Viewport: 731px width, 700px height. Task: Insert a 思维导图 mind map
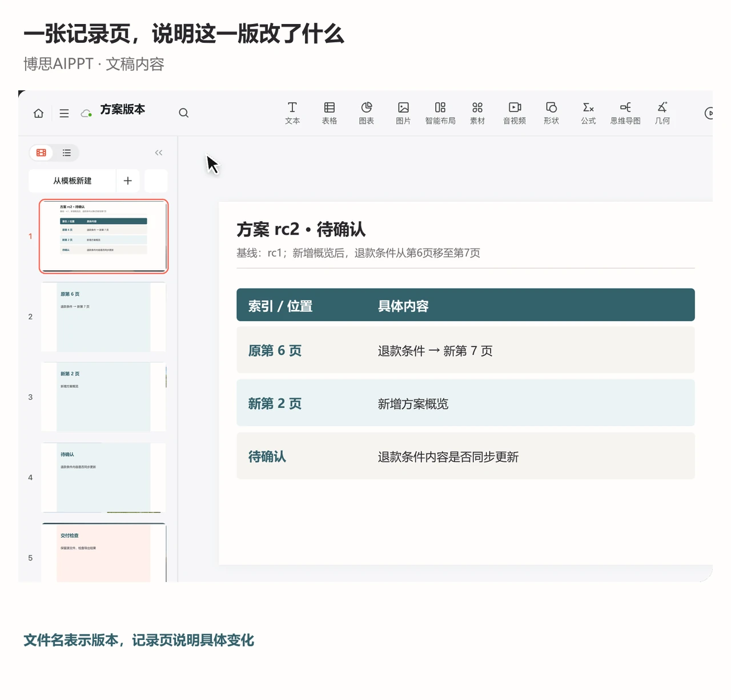[x=625, y=113]
